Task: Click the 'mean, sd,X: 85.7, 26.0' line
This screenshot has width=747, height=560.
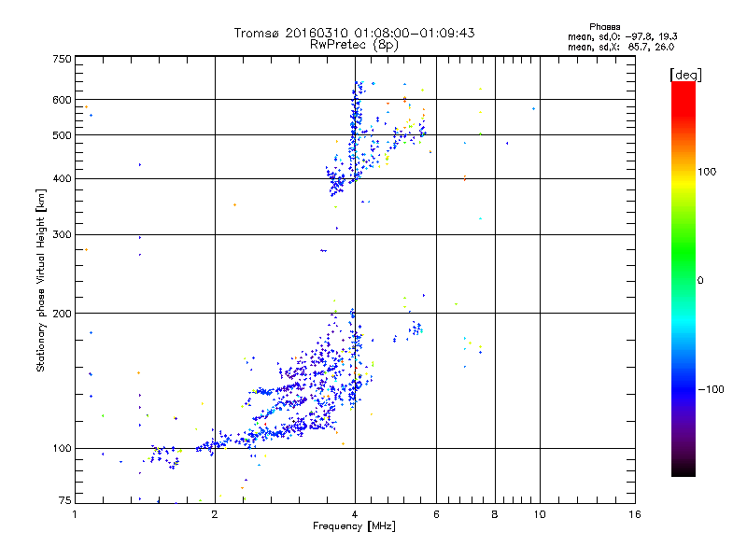Action: (x=621, y=47)
